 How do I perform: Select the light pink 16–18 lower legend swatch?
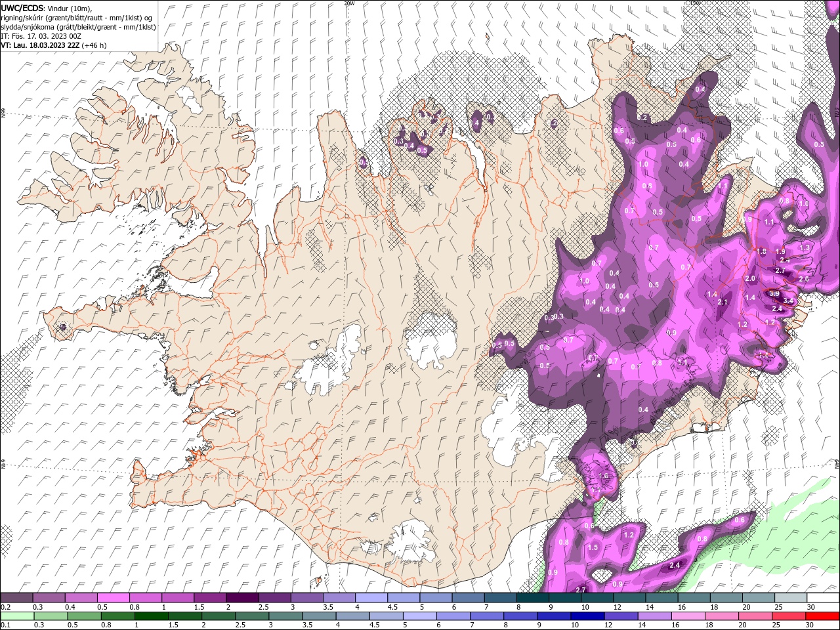688,616
